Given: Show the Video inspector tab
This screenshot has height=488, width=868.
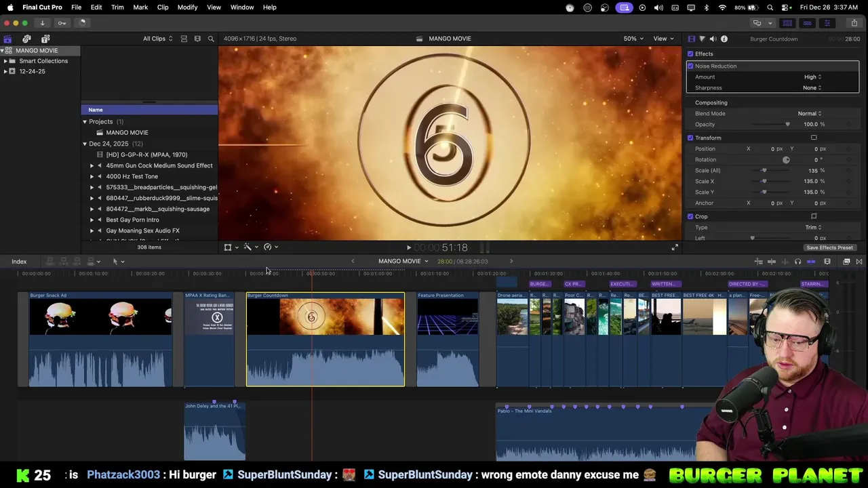Looking at the screenshot, I should pos(691,39).
